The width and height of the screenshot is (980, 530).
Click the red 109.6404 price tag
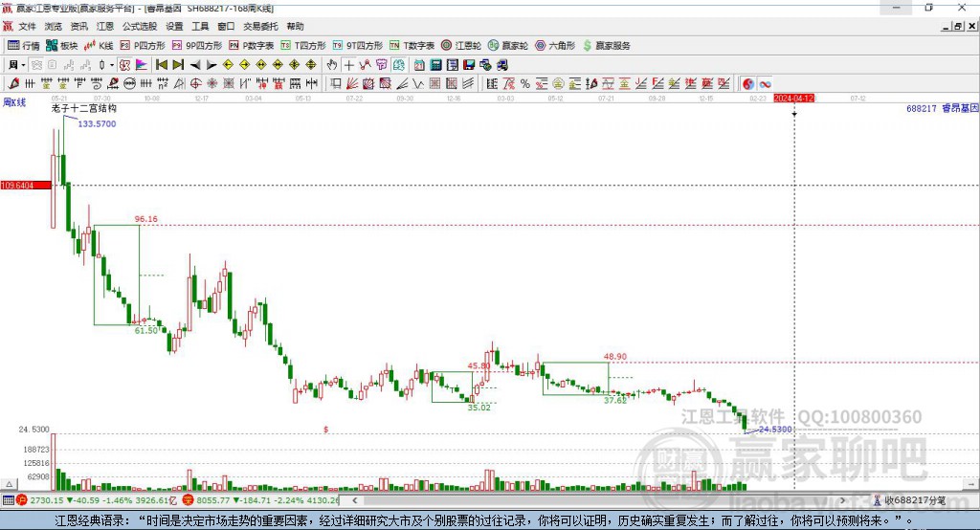[x=26, y=185]
